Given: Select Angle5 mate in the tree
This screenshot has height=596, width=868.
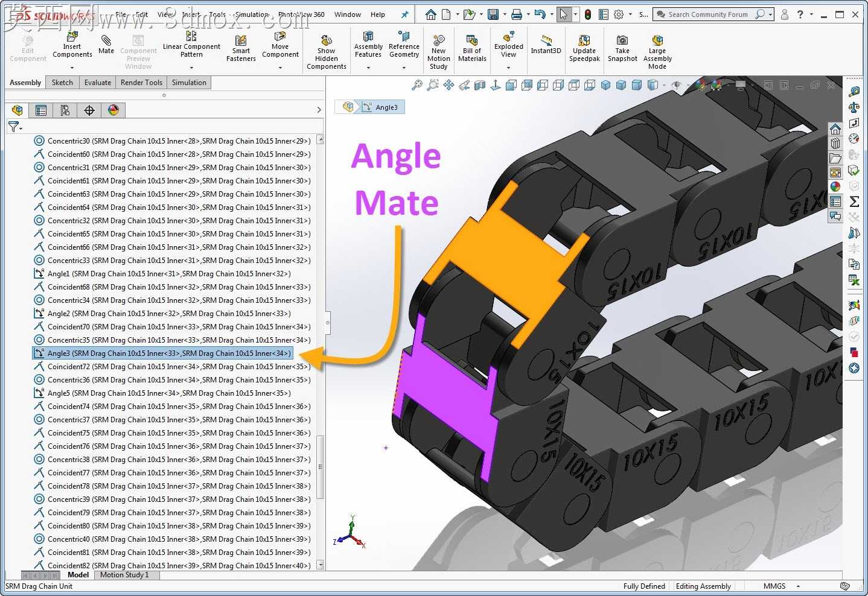Looking at the screenshot, I should point(163,393).
